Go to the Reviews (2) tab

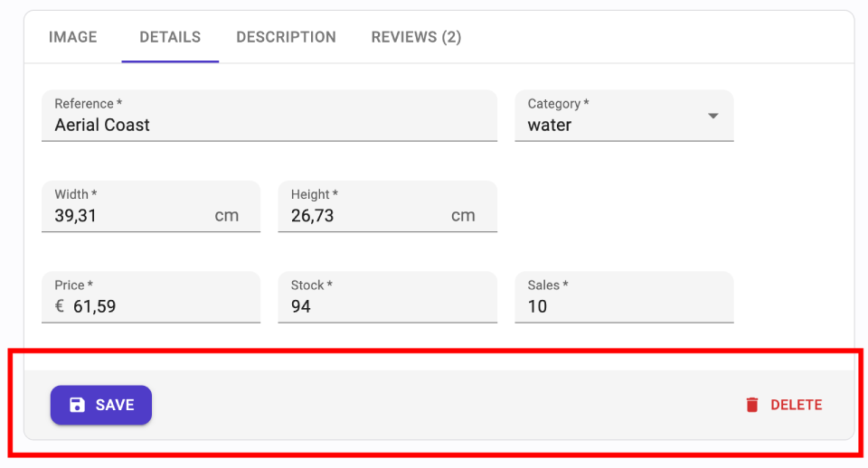(416, 37)
